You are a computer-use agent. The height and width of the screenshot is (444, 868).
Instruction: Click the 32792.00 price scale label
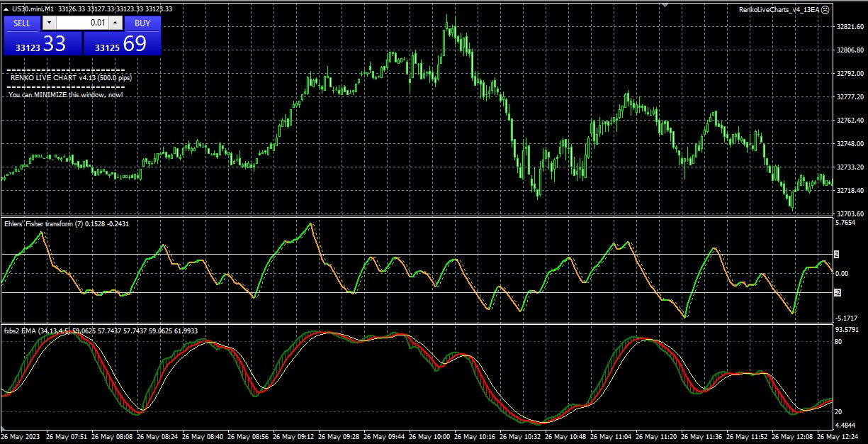(849, 74)
